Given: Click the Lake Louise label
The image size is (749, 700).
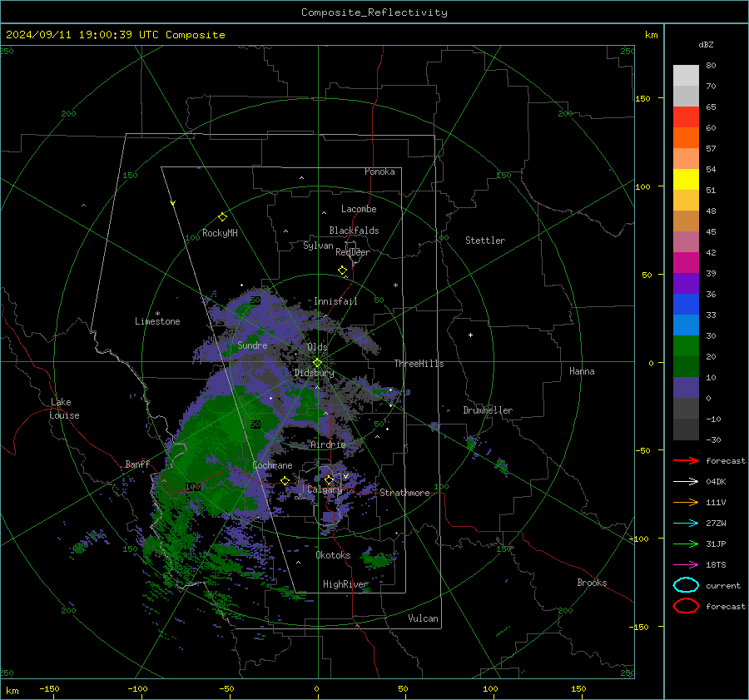Looking at the screenshot, I should tap(64, 409).
